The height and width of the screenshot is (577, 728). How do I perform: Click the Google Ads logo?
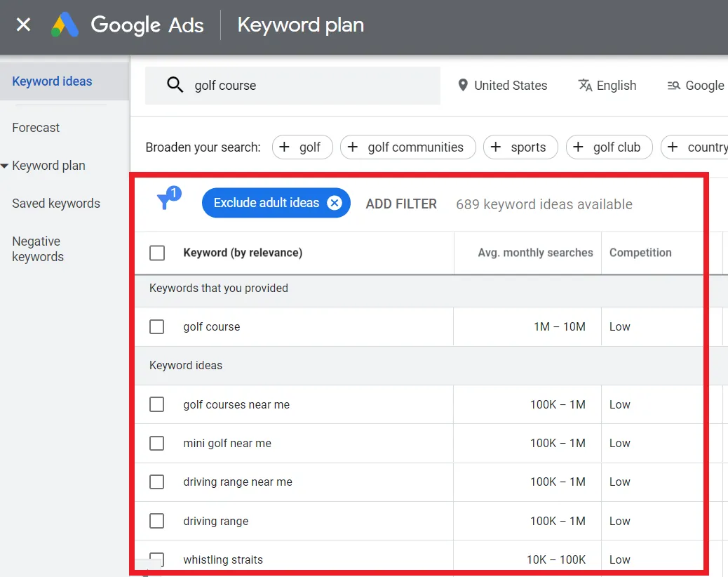(x=65, y=26)
